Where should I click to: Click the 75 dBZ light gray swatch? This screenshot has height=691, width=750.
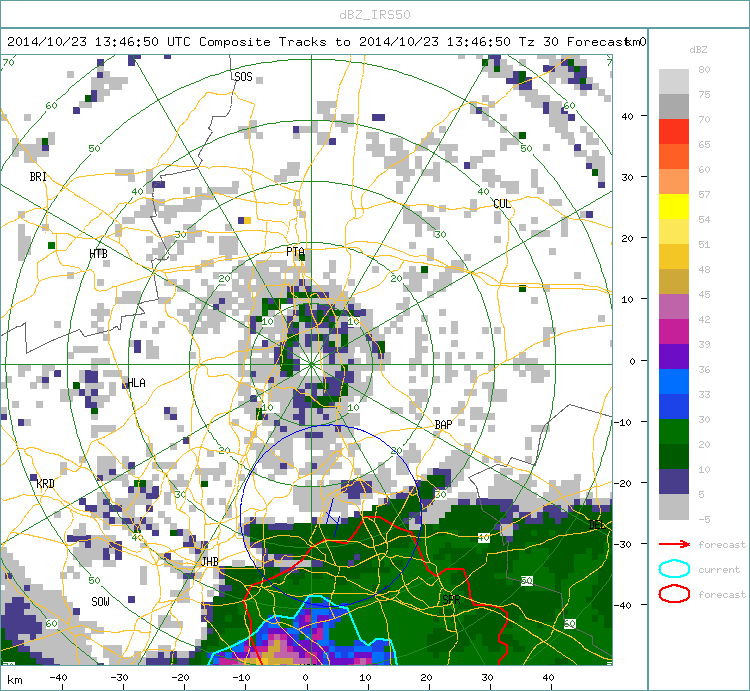674,81
